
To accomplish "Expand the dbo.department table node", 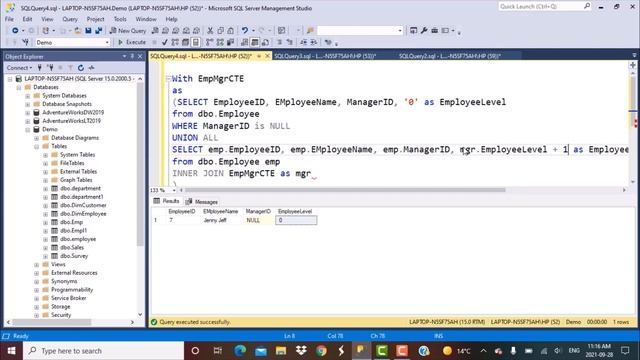I will pos(46,189).
